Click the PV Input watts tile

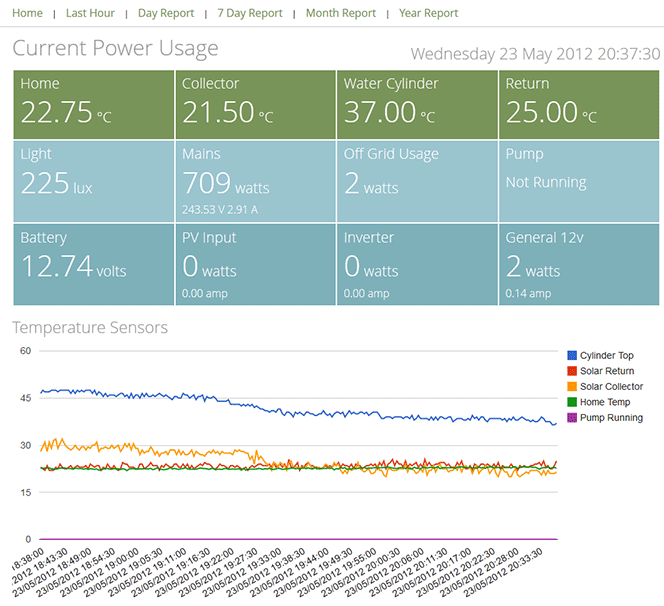point(255,264)
